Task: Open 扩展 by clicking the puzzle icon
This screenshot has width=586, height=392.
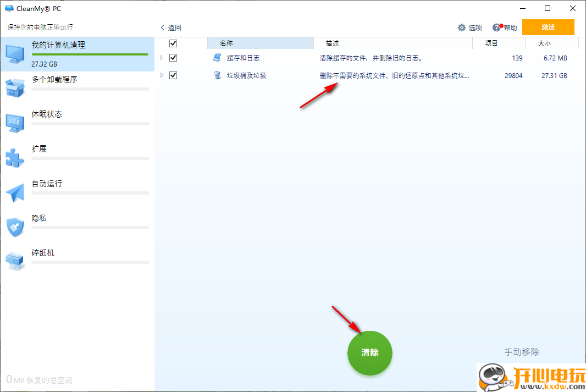Action: pos(14,157)
